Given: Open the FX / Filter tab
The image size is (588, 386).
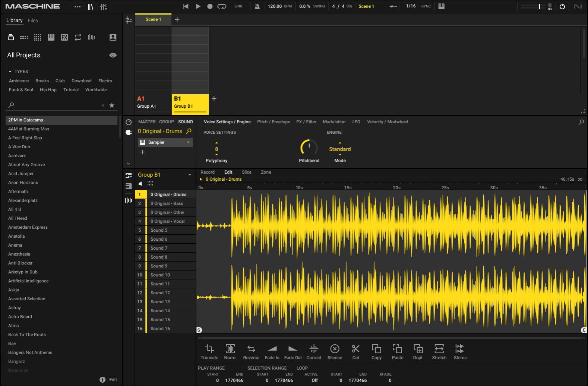Looking at the screenshot, I should (306, 122).
